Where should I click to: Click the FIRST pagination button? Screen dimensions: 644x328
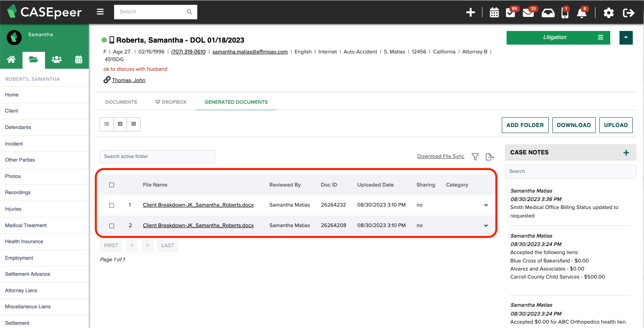coord(111,246)
